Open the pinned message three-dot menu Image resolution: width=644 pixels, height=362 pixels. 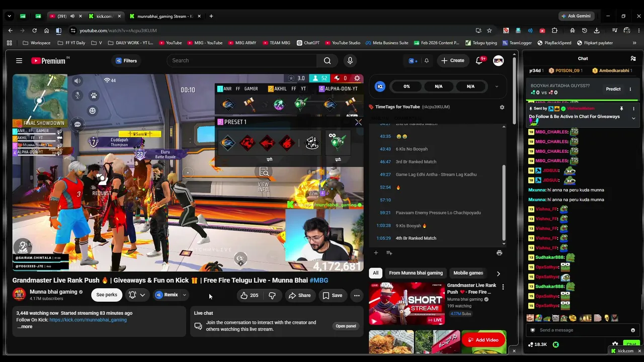[x=633, y=109]
